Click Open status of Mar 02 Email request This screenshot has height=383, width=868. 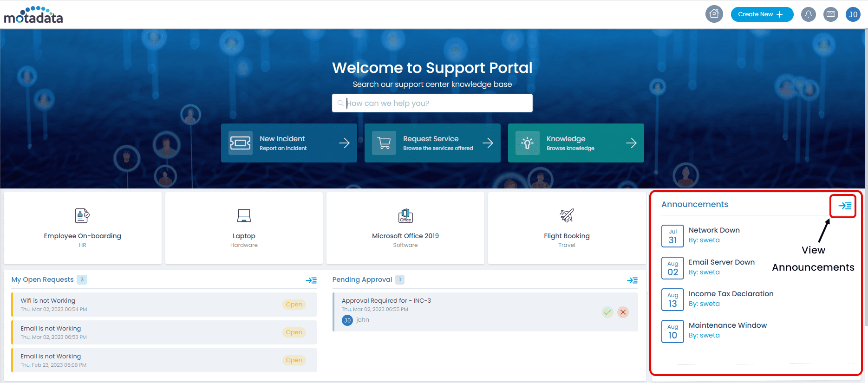294,332
